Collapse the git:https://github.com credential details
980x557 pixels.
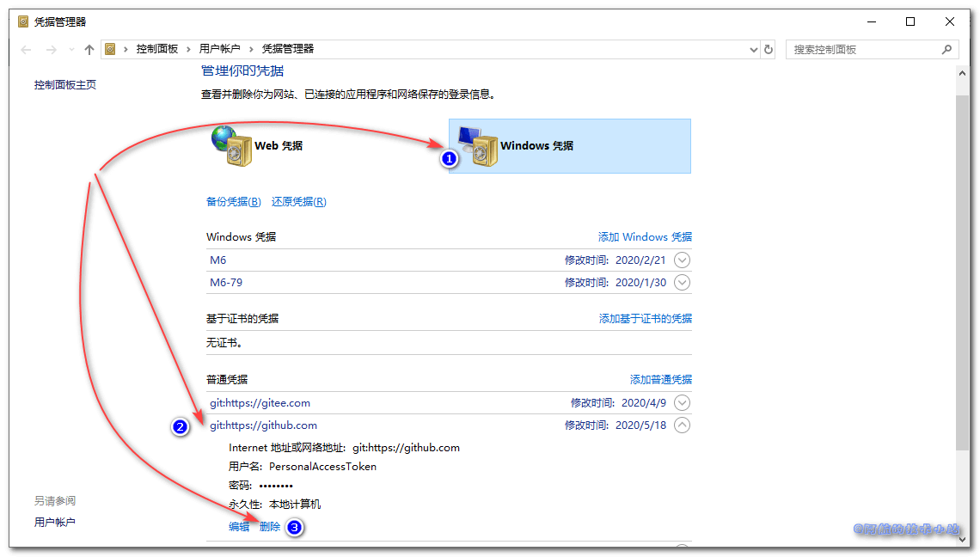[680, 425]
